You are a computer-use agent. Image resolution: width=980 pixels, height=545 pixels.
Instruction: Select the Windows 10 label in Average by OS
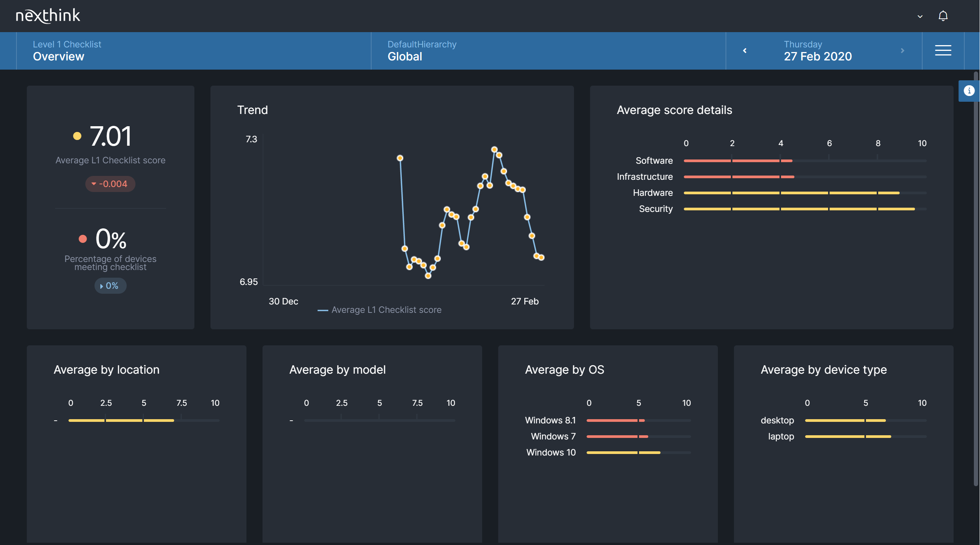point(551,452)
